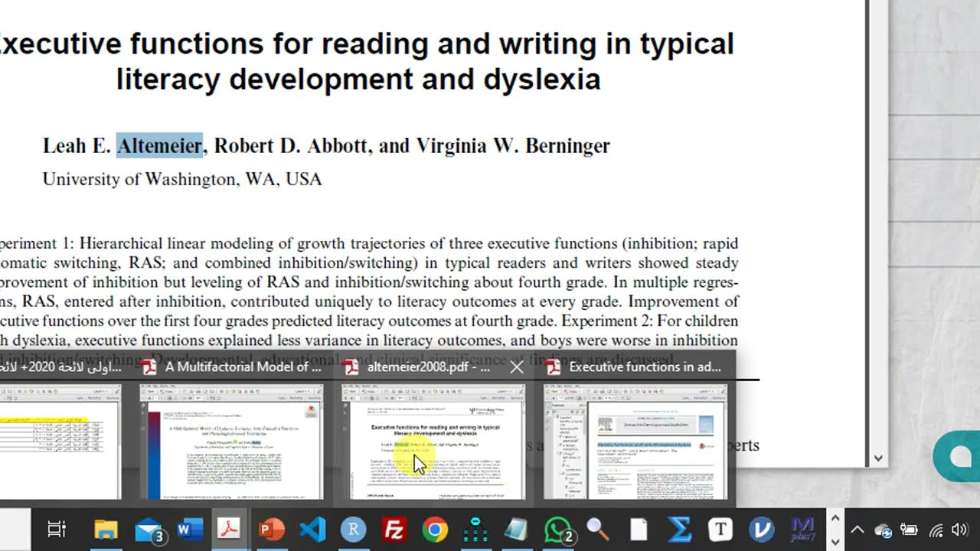The width and height of the screenshot is (980, 551).
Task: Open the volume speaker tray icon
Action: coord(959,530)
